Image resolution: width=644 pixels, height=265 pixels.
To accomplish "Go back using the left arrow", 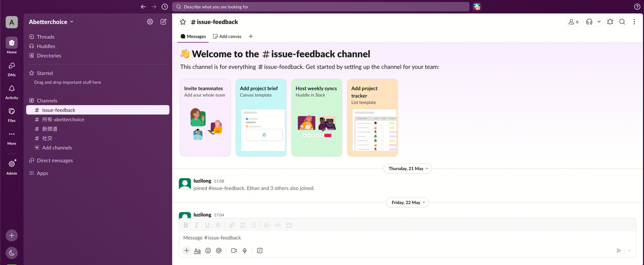I will 143,7.
